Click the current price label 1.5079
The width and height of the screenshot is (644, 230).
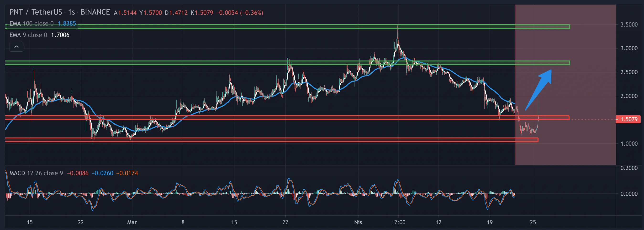[628, 119]
